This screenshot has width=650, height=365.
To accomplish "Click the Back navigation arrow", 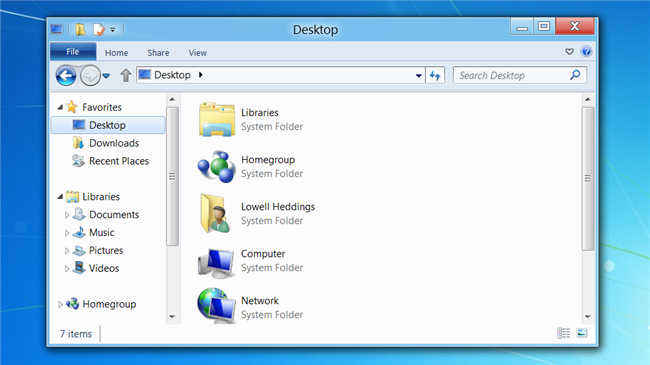I will pos(66,76).
